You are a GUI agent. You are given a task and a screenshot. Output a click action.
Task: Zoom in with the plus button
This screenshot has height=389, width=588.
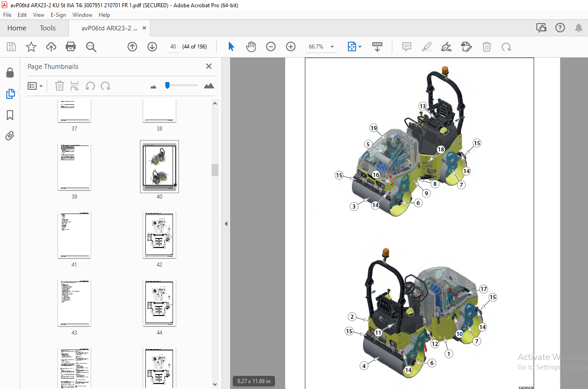pyautogui.click(x=291, y=47)
